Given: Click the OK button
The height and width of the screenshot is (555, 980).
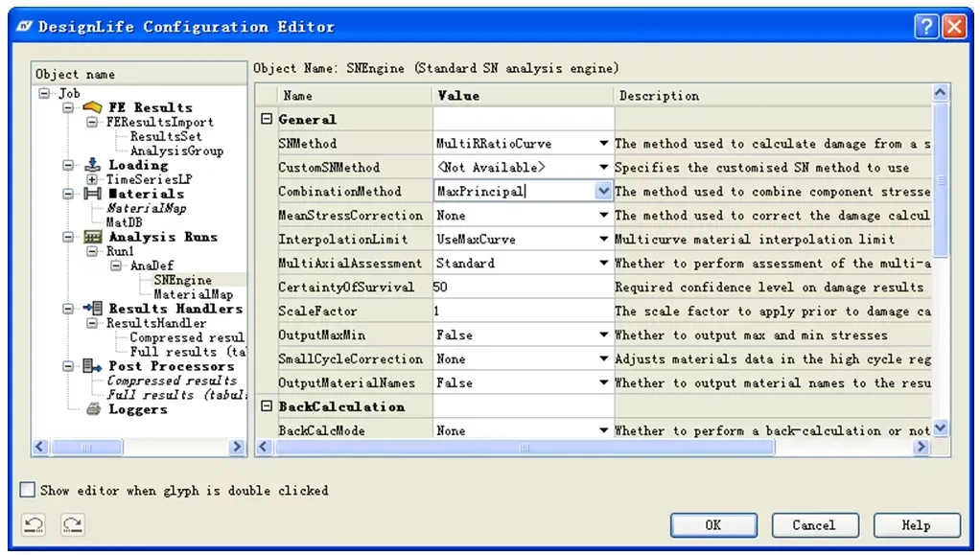Looking at the screenshot, I should (713, 525).
